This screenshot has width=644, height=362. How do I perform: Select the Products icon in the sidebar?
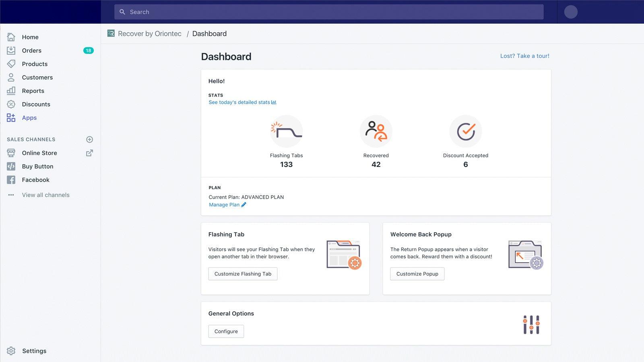coord(11,64)
